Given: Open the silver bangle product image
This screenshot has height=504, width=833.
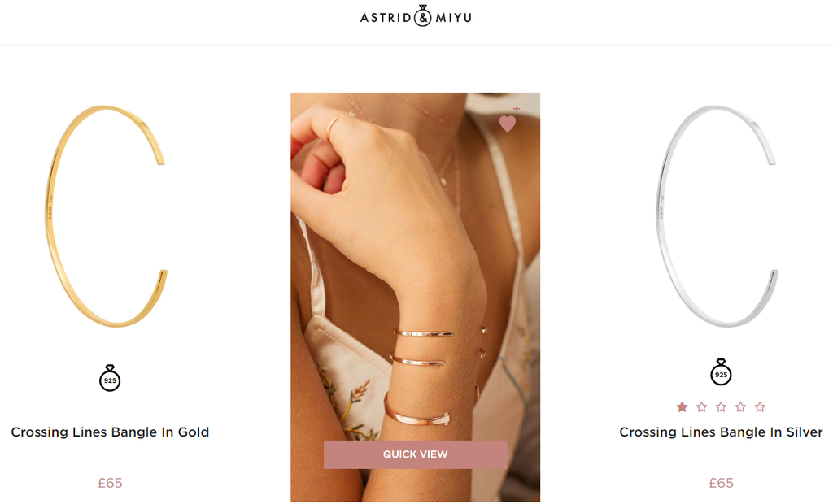Looking at the screenshot, I should (717, 216).
